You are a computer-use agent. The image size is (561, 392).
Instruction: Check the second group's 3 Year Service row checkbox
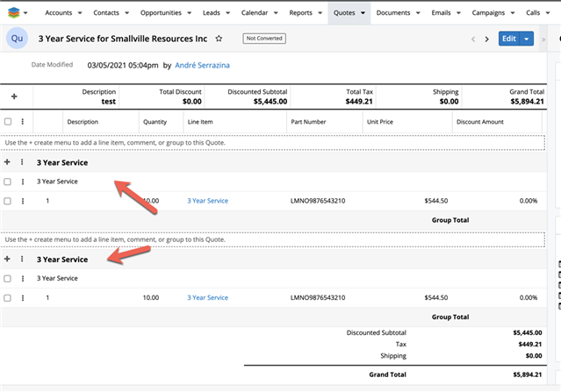tap(8, 279)
